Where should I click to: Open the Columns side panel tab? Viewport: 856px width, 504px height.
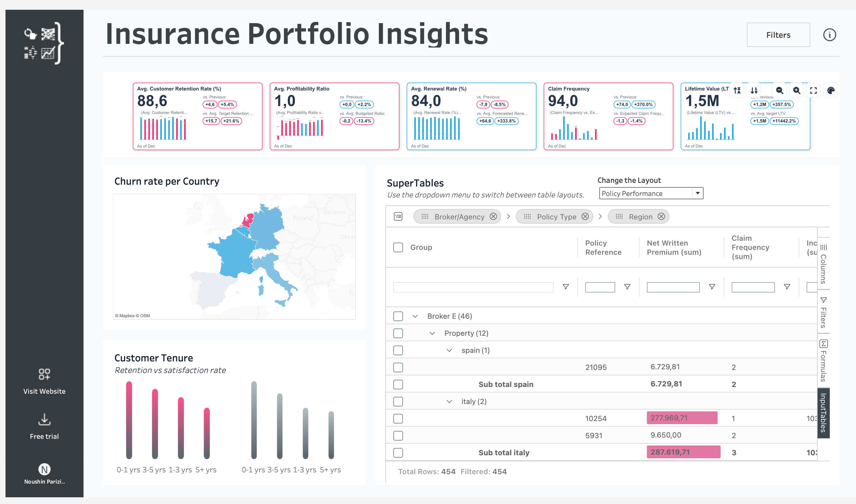823,264
